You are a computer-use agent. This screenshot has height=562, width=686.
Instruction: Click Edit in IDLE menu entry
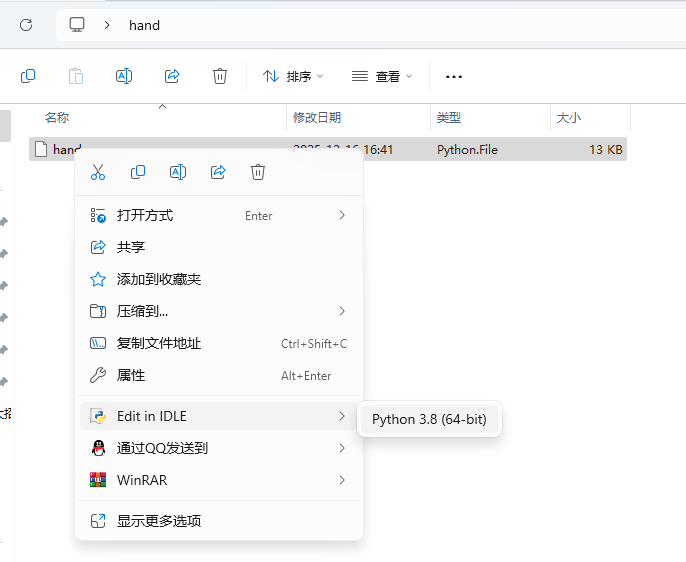click(x=219, y=416)
